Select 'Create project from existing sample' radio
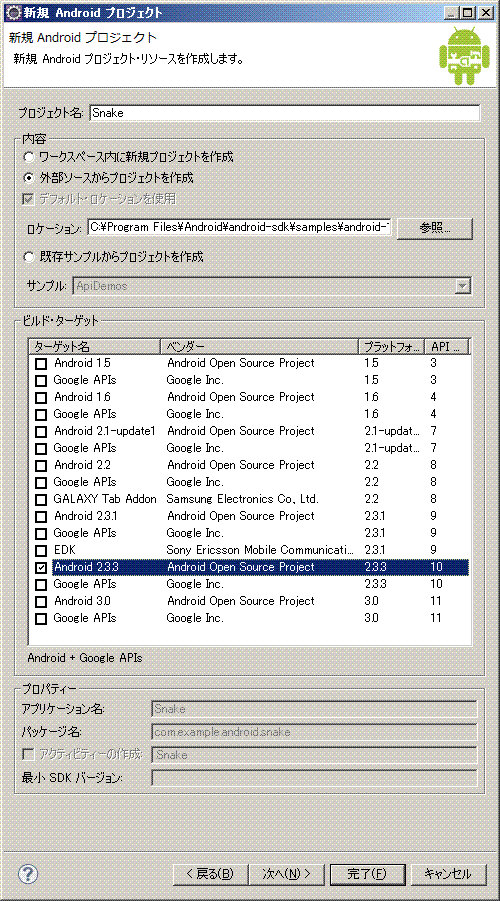Viewport: 500px width, 901px height. [x=28, y=257]
